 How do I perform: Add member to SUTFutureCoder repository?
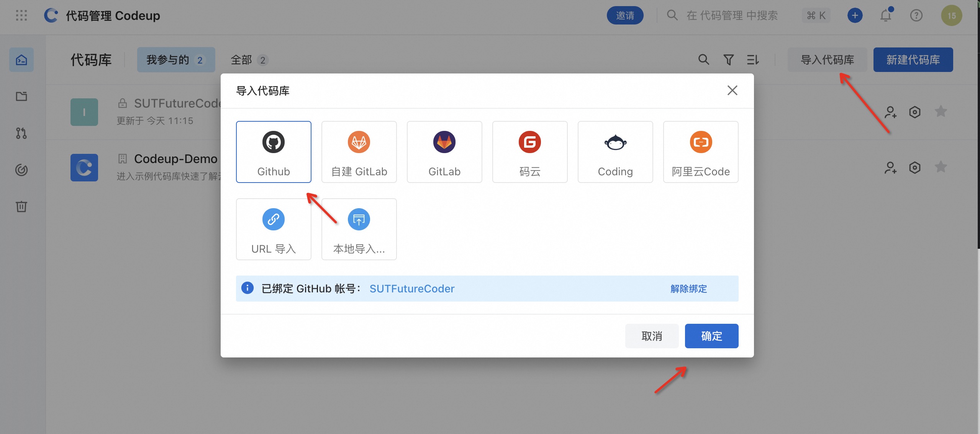pos(890,112)
